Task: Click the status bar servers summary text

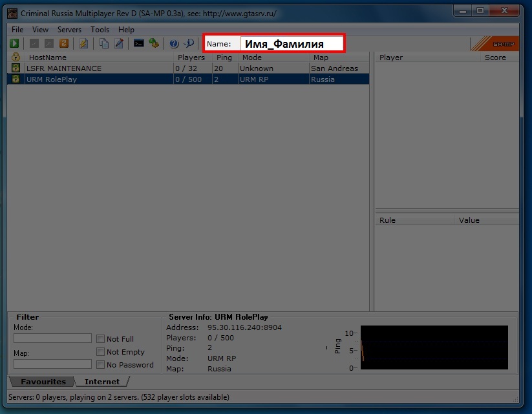Action: pos(119,397)
